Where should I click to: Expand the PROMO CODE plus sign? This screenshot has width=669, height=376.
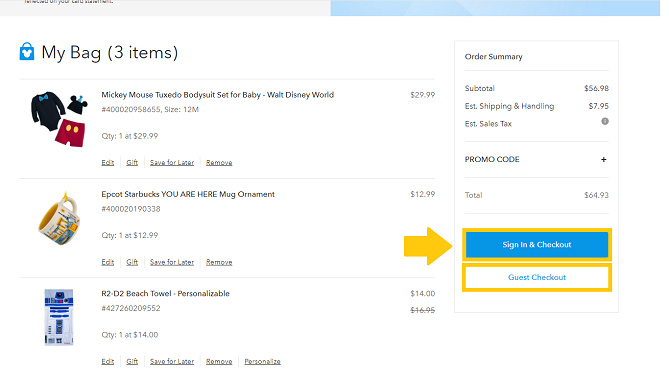[603, 160]
